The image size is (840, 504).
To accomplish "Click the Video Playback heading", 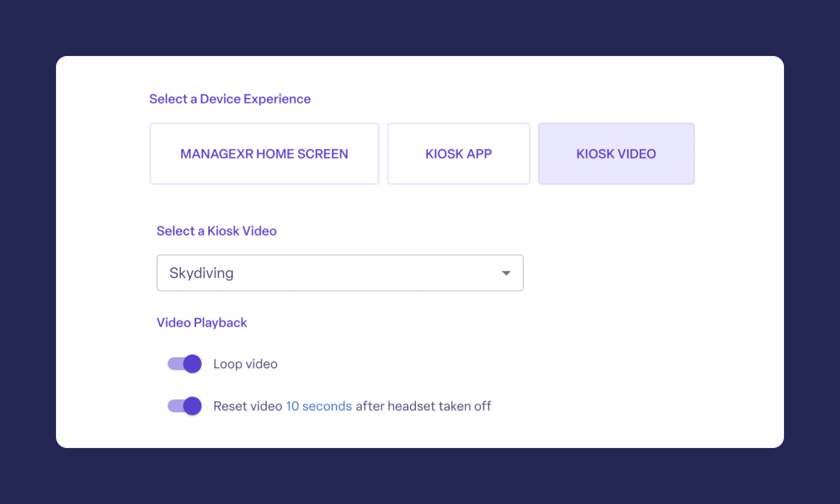I will coord(202,323).
